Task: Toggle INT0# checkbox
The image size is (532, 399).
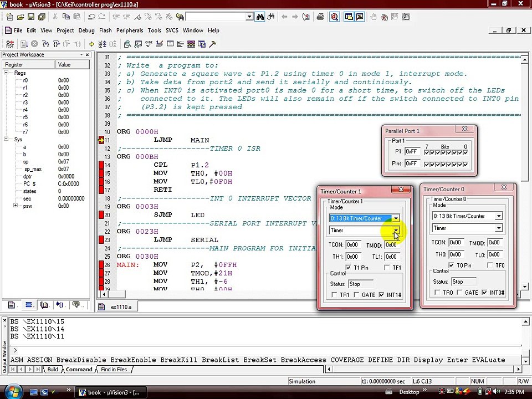Action: (484, 293)
